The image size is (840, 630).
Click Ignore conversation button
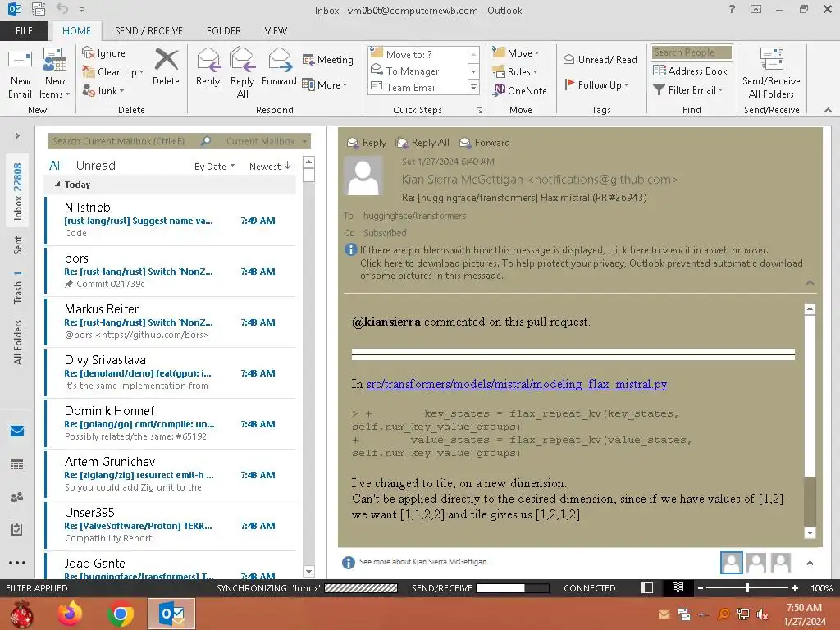click(104, 53)
